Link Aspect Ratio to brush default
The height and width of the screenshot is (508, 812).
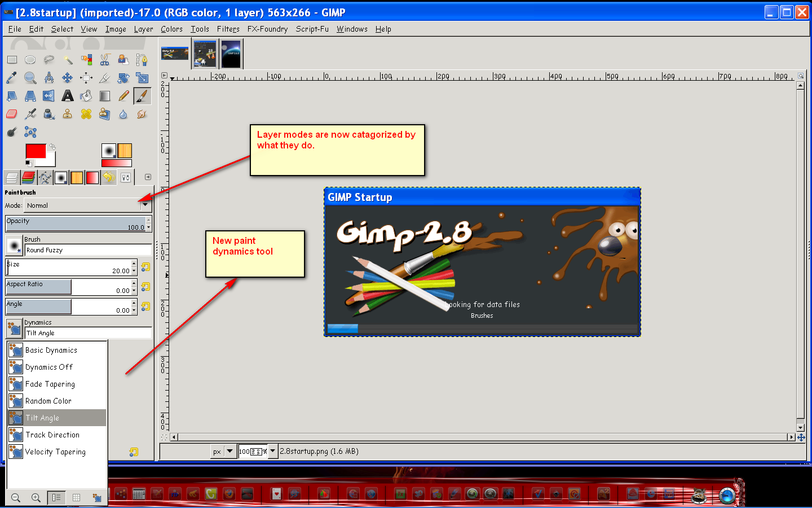pyautogui.click(x=145, y=287)
